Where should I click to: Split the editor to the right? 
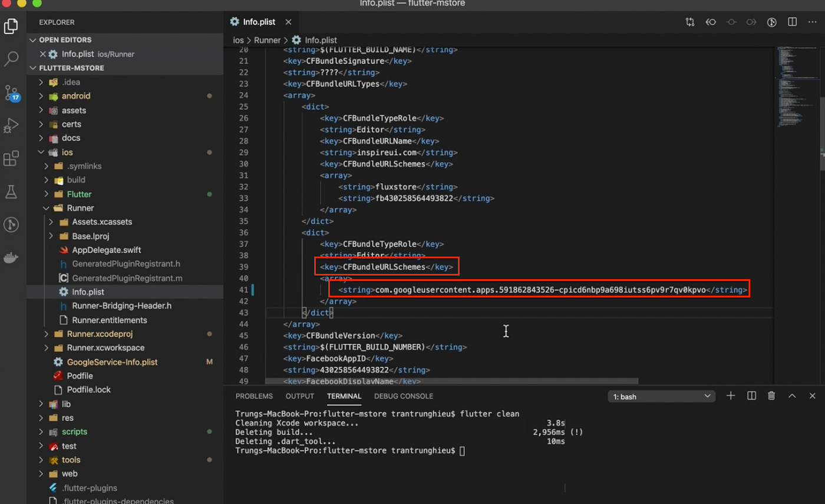coord(793,22)
